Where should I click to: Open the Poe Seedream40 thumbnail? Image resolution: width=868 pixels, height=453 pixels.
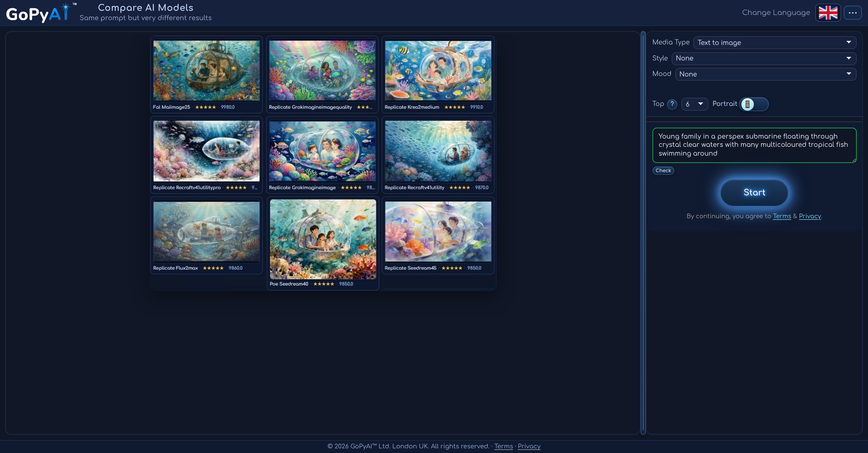323,239
